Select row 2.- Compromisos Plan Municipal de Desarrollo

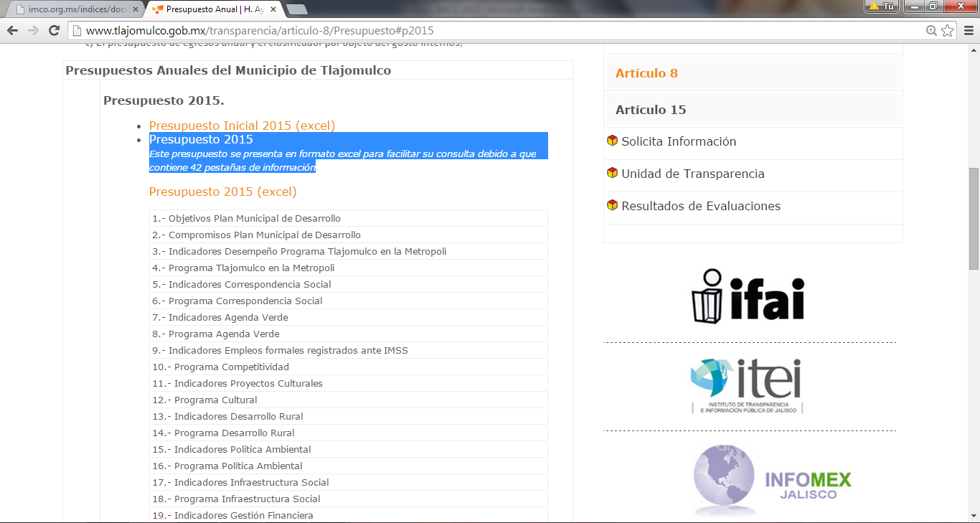(349, 235)
